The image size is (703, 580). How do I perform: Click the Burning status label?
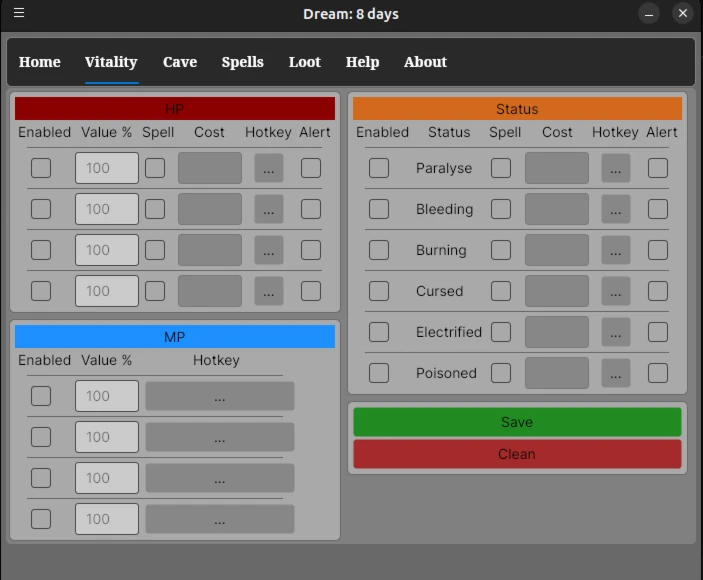click(x=441, y=250)
